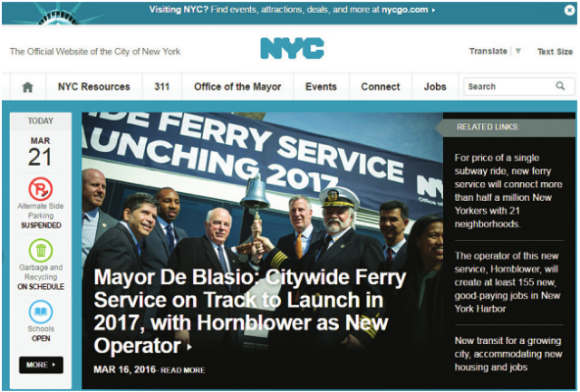Click the Home icon in navigation bar
Viewport: 580px width, 392px height.
click(x=27, y=87)
